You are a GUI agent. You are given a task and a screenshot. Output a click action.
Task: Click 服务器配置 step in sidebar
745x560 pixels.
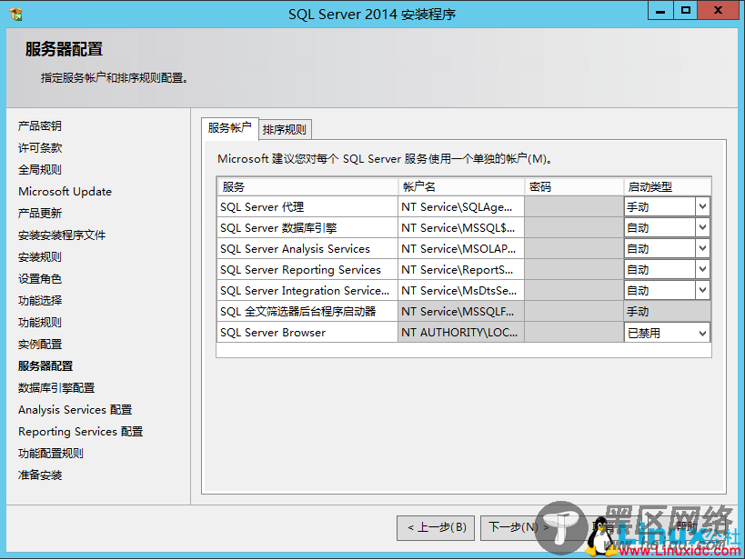tap(45, 366)
